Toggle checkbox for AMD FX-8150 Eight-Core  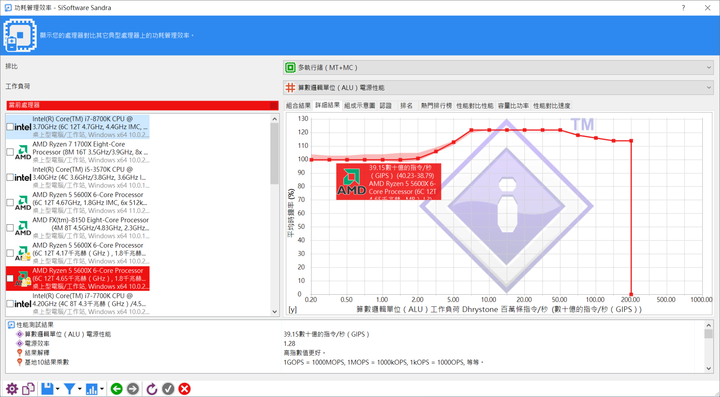[x=10, y=228]
